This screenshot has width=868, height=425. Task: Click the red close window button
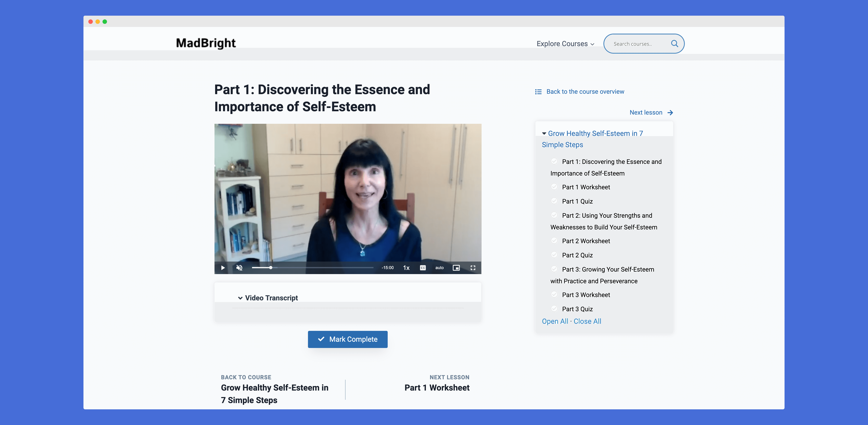point(90,22)
